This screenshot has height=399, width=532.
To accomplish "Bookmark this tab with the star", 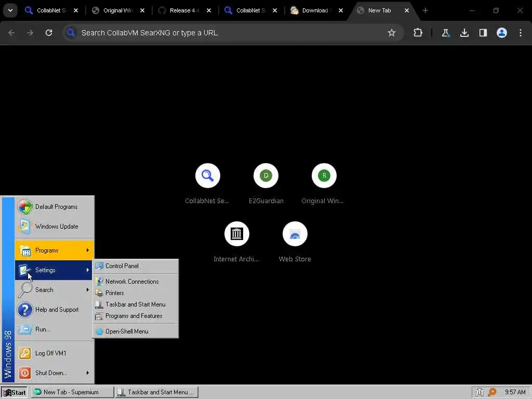I will pyautogui.click(x=392, y=33).
